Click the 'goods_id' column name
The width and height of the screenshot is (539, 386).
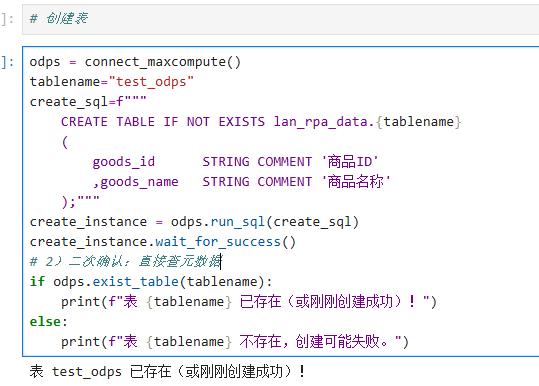[x=124, y=162]
